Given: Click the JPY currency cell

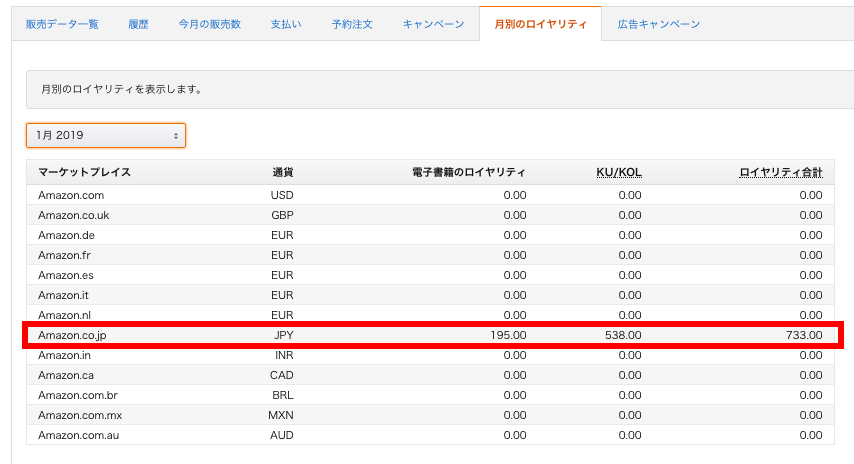Looking at the screenshot, I should (283, 335).
